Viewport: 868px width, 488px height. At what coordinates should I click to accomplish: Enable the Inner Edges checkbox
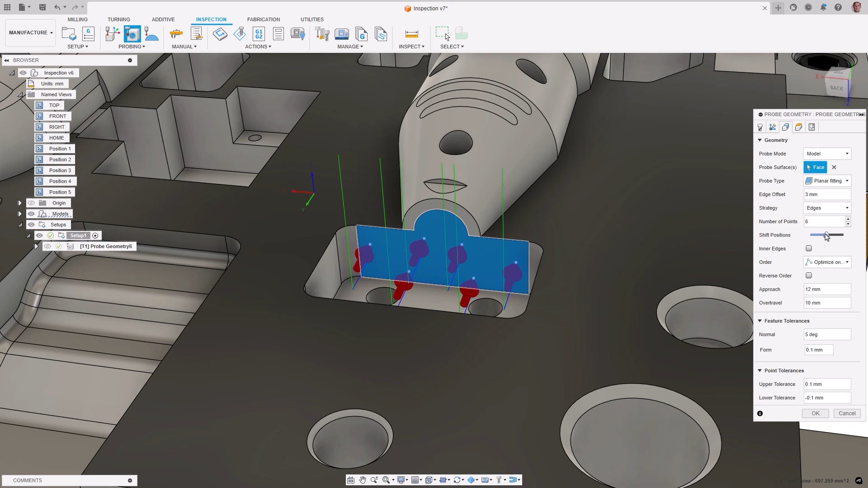click(x=809, y=249)
